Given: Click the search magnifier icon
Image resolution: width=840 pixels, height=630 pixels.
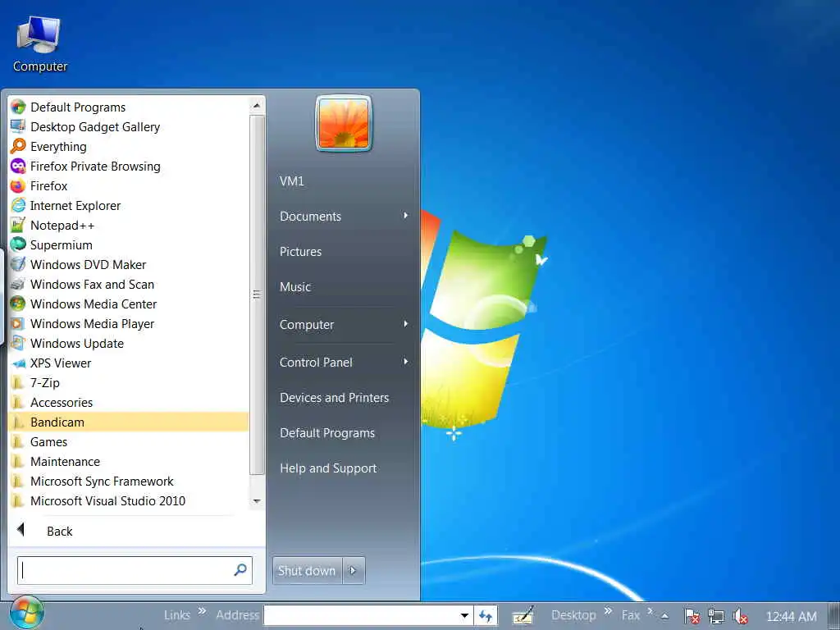Looking at the screenshot, I should pyautogui.click(x=240, y=570).
